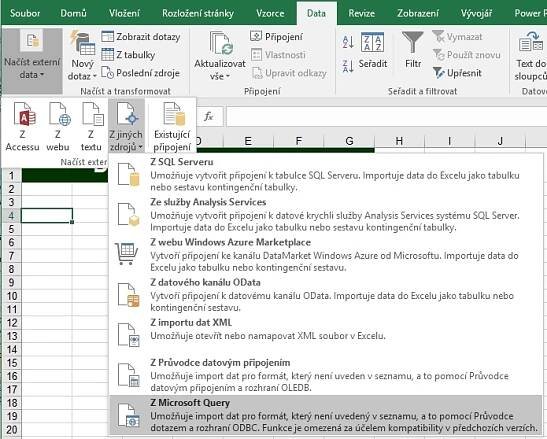Open the Seřadit sort dialog
This screenshot has width=547, height=439.
(x=373, y=51)
